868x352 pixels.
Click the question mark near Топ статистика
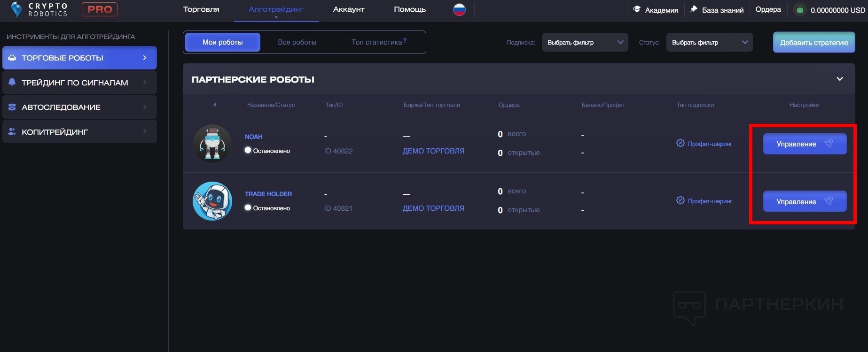pos(405,41)
